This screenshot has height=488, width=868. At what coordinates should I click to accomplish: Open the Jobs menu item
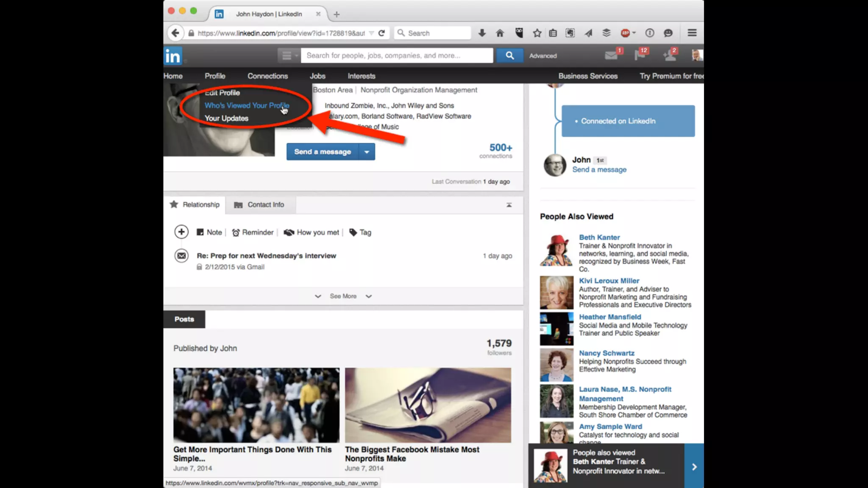(x=317, y=76)
